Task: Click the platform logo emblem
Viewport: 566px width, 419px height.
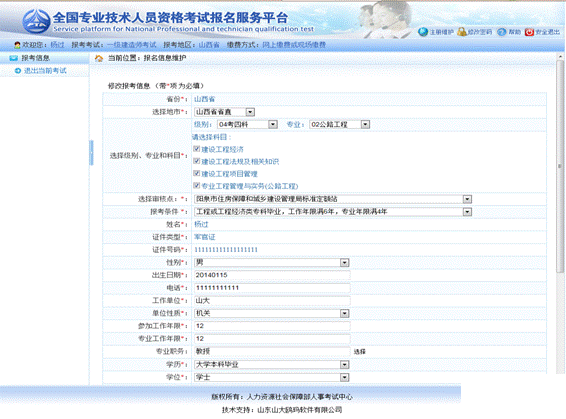Action: point(36,21)
